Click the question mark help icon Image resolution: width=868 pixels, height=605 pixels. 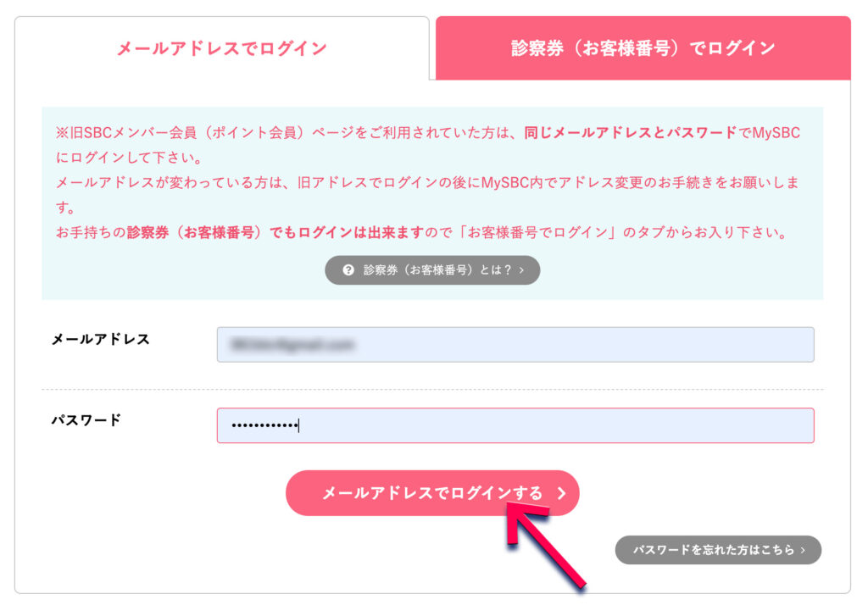pos(348,270)
